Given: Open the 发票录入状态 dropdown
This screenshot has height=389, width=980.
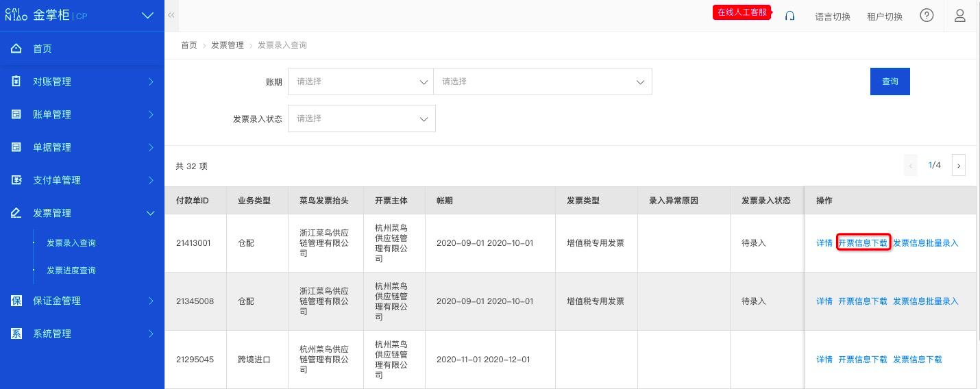Looking at the screenshot, I should pos(362,118).
